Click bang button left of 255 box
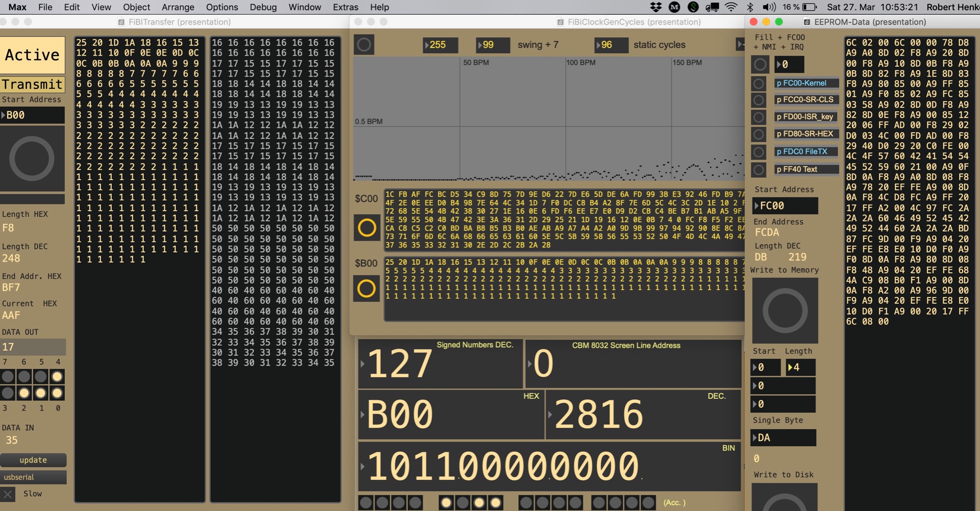 364,45
